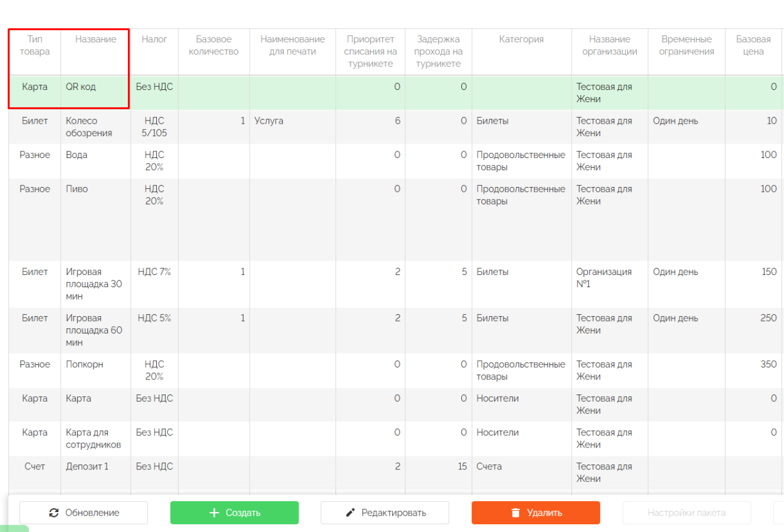
Task: Select the Депозит 1 account row
Action: click(x=87, y=466)
